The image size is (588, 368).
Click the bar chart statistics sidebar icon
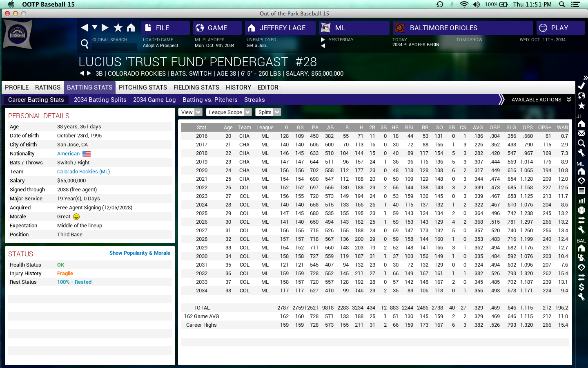pyautogui.click(x=581, y=200)
